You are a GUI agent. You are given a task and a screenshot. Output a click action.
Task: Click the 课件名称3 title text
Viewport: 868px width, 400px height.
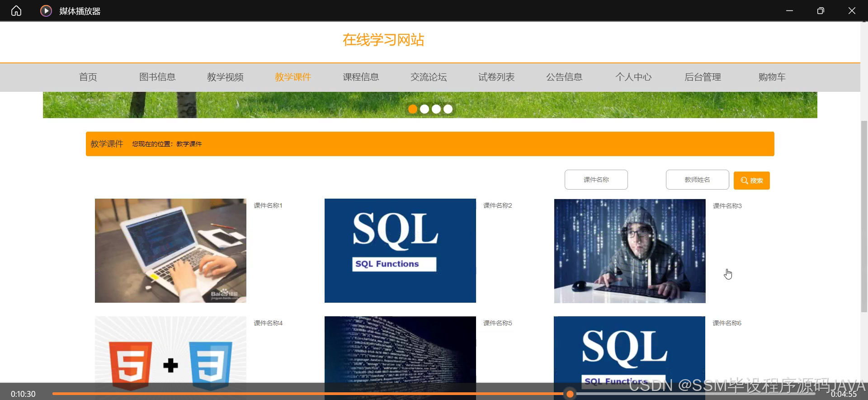point(727,206)
